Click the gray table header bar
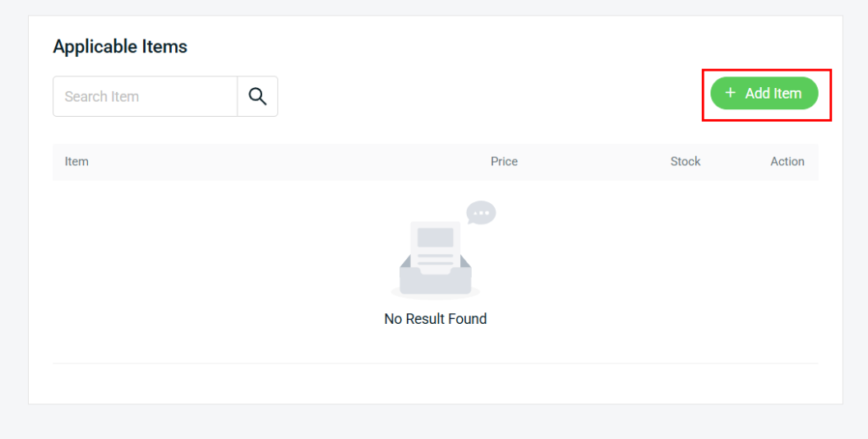 click(x=288, y=162)
